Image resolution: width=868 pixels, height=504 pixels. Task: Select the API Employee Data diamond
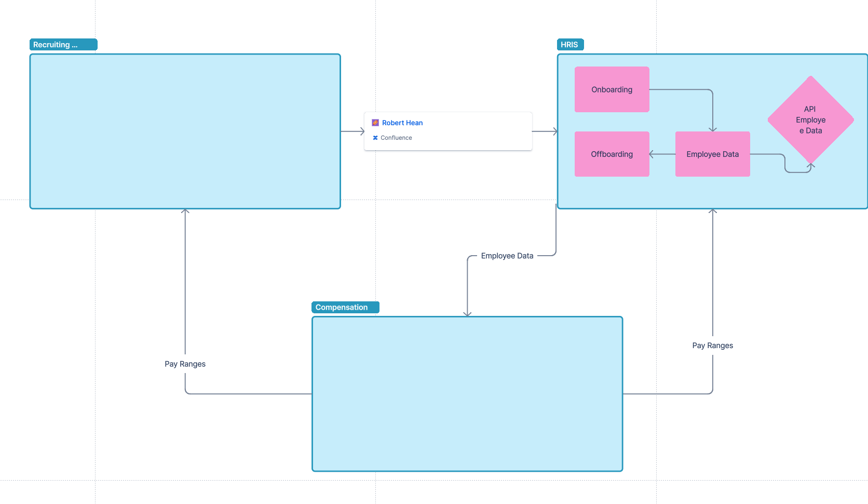tap(810, 120)
